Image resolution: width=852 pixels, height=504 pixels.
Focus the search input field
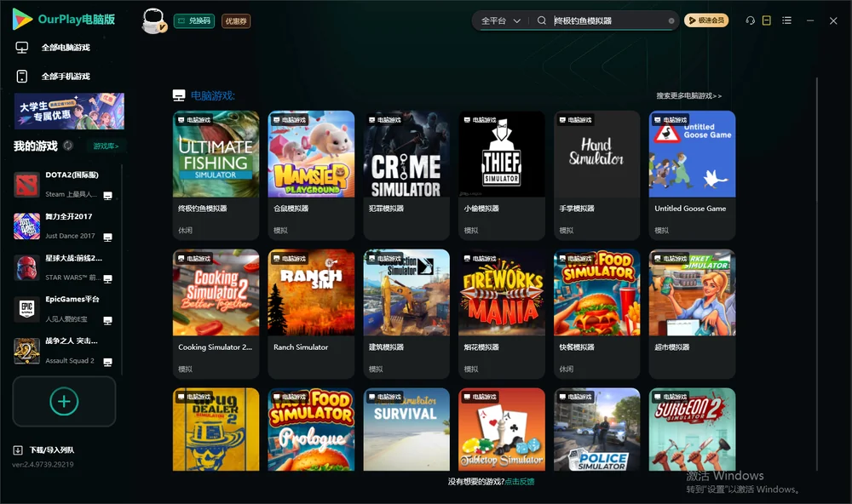(x=609, y=20)
